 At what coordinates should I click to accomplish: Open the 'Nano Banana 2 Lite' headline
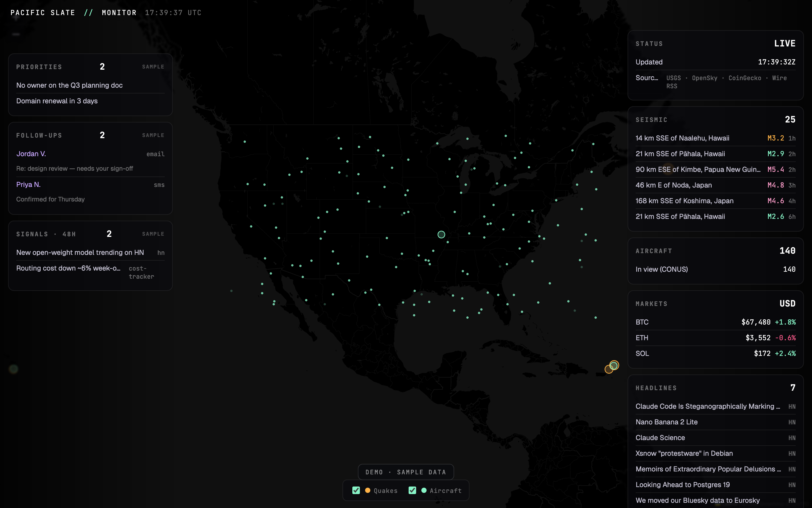[715, 422]
